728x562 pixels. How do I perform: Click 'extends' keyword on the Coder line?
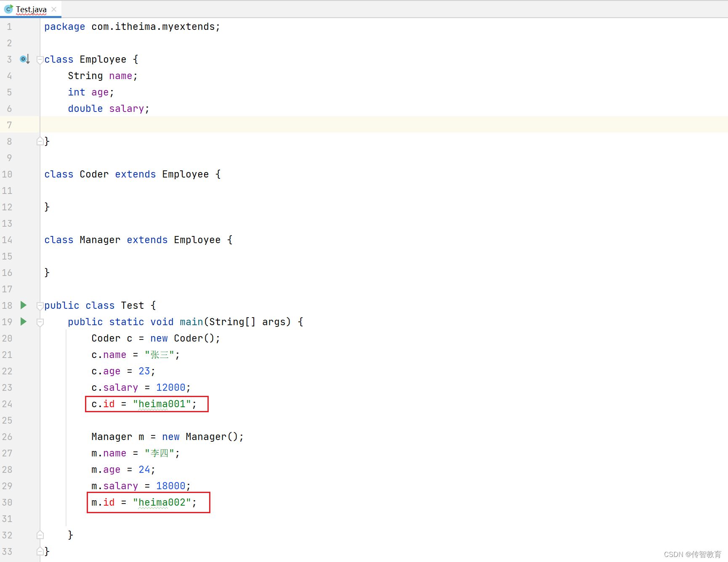point(136,174)
